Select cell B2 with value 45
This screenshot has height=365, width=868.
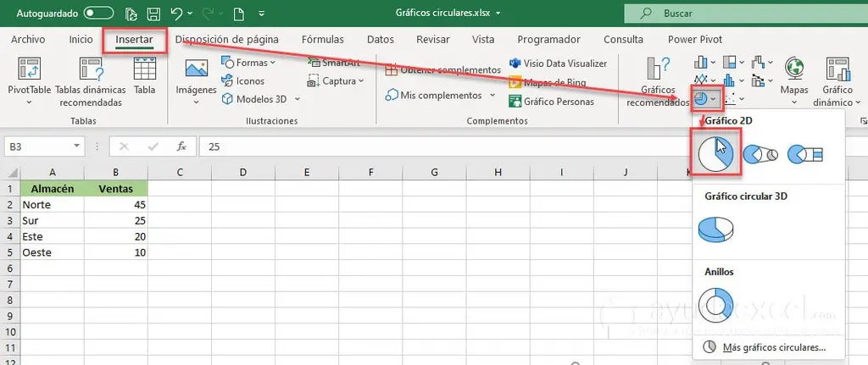115,204
